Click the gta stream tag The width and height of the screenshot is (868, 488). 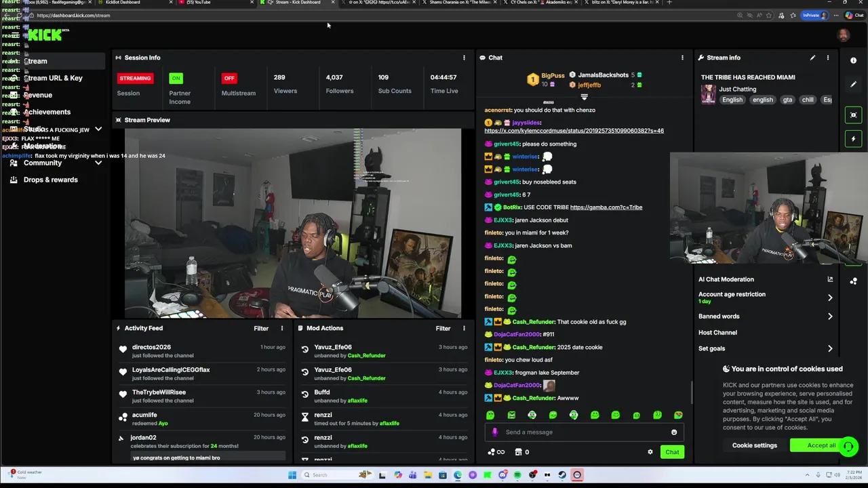coord(787,100)
